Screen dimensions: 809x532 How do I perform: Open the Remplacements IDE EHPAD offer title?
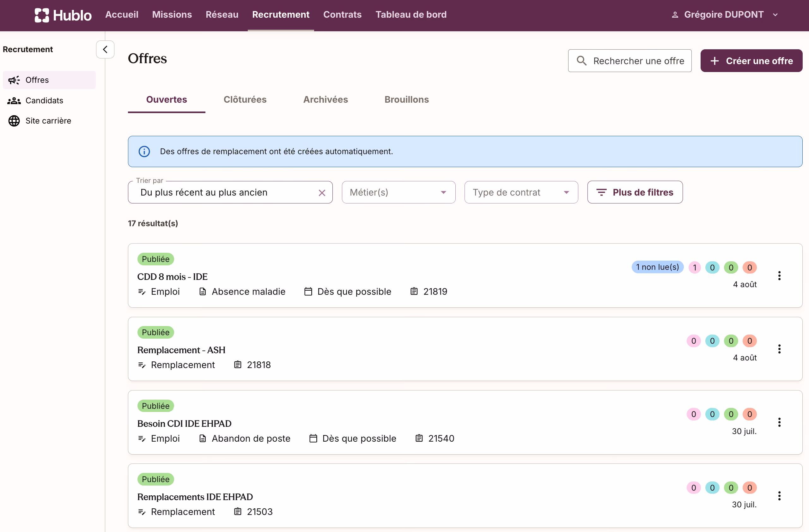click(195, 497)
